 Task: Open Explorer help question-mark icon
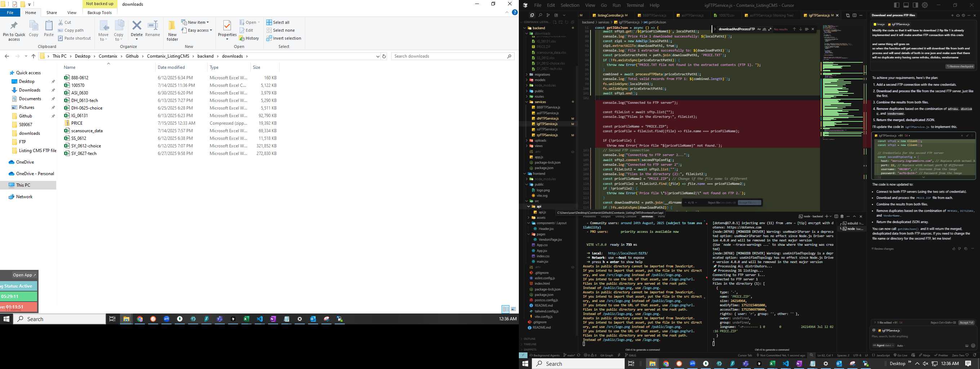(x=515, y=13)
